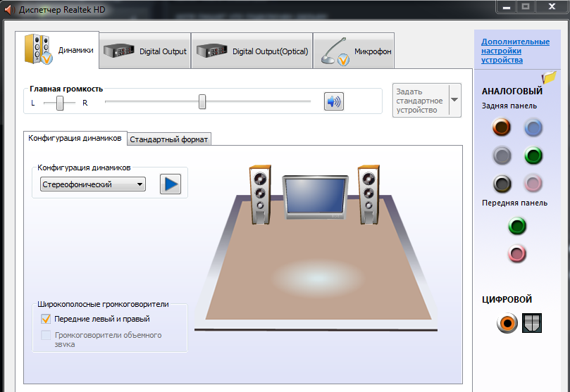This screenshot has height=392, width=570.
Task: Click the main volume slider handle
Action: (x=202, y=102)
